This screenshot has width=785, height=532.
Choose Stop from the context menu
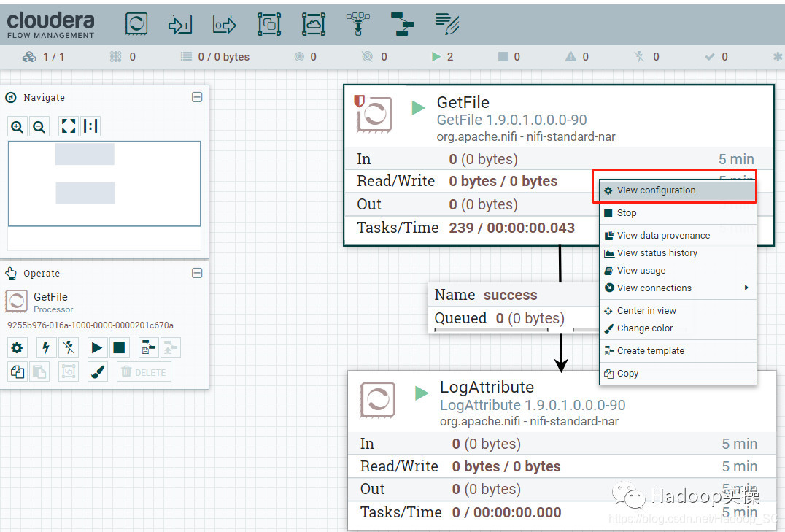[x=677, y=213]
